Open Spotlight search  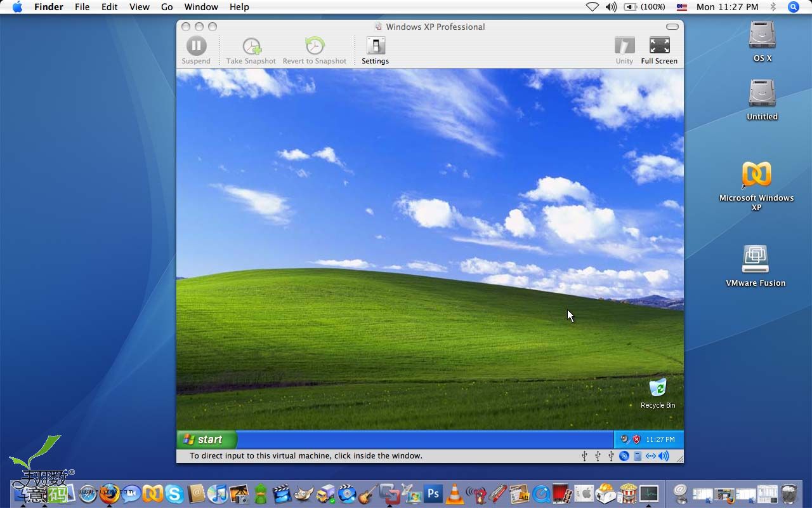point(793,7)
